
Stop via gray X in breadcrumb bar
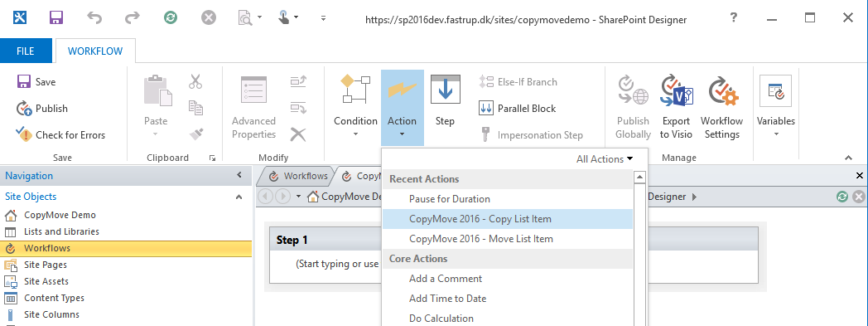click(x=859, y=197)
